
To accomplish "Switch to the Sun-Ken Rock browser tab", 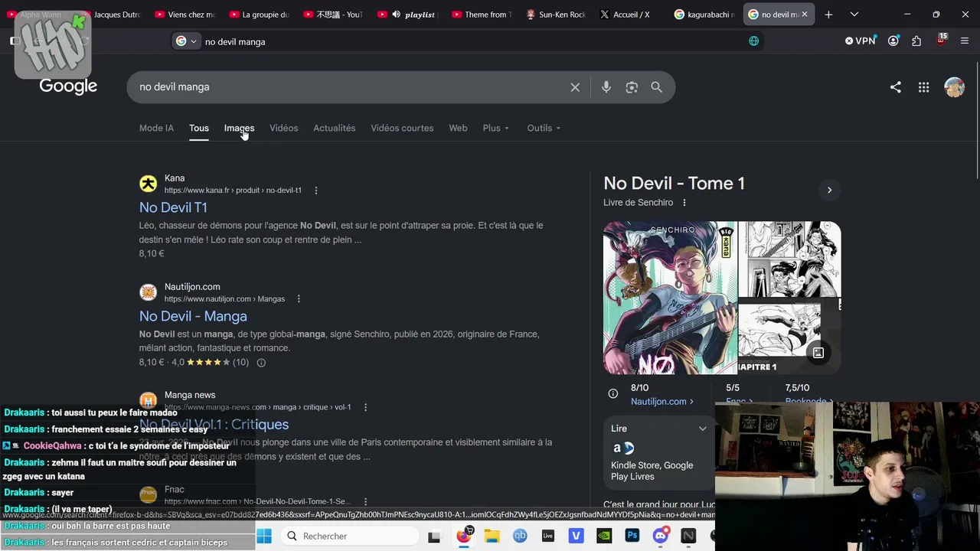I will tap(556, 15).
